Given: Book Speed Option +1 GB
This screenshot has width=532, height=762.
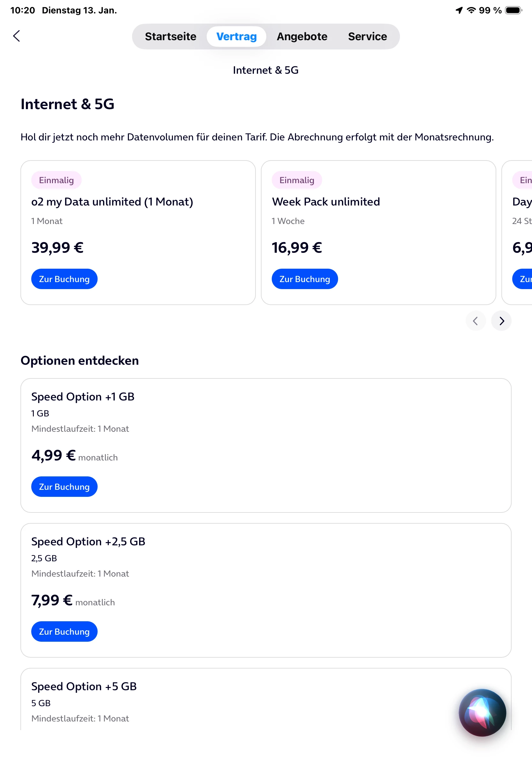Looking at the screenshot, I should click(64, 487).
